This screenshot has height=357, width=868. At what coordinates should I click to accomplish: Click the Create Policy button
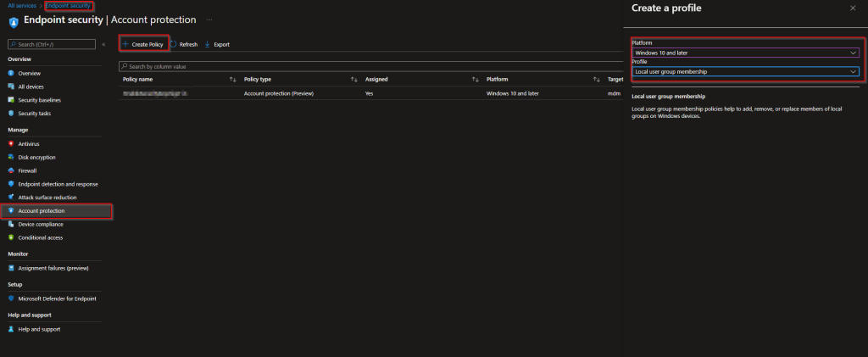pyautogui.click(x=143, y=44)
